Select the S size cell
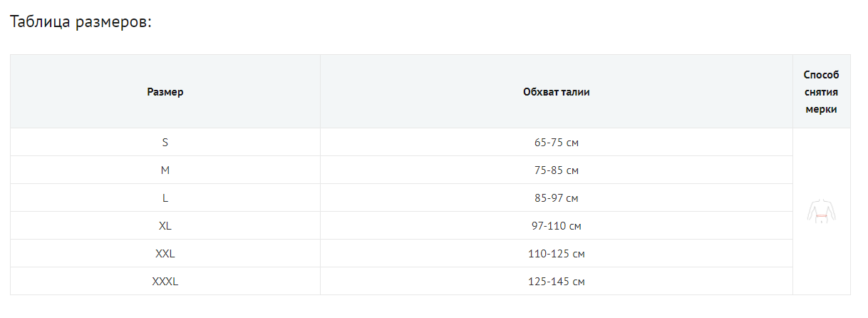This screenshot has width=868, height=318. coord(165,143)
